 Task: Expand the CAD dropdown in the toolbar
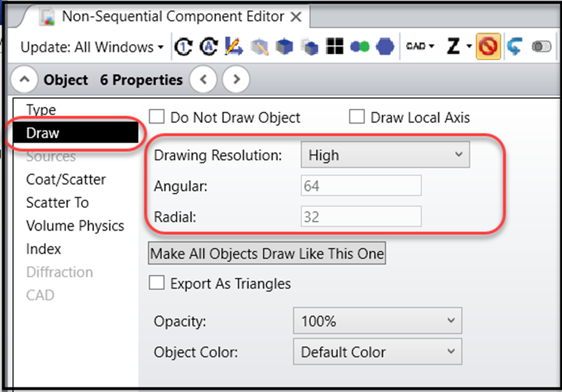coord(420,46)
